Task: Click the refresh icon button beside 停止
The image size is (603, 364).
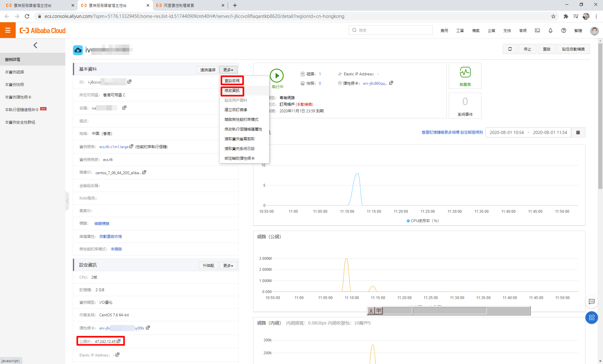Action: [510, 49]
